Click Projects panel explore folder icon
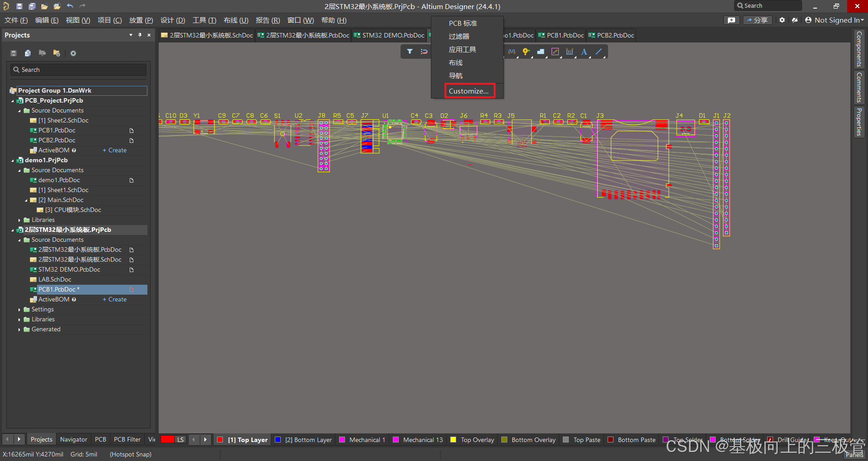 point(42,53)
